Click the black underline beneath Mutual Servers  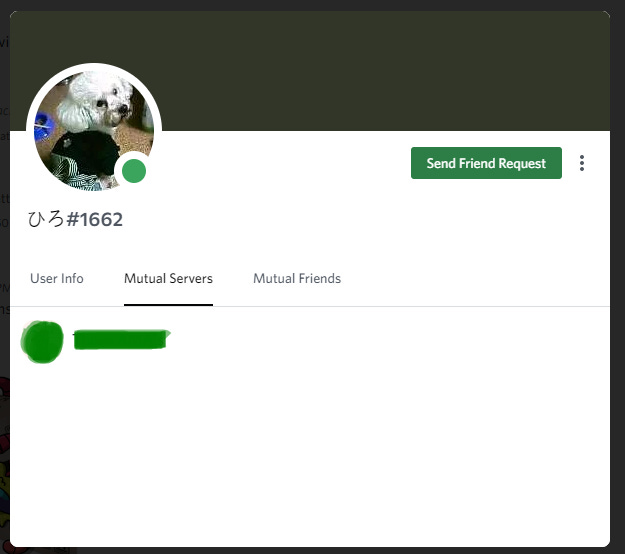(168, 305)
